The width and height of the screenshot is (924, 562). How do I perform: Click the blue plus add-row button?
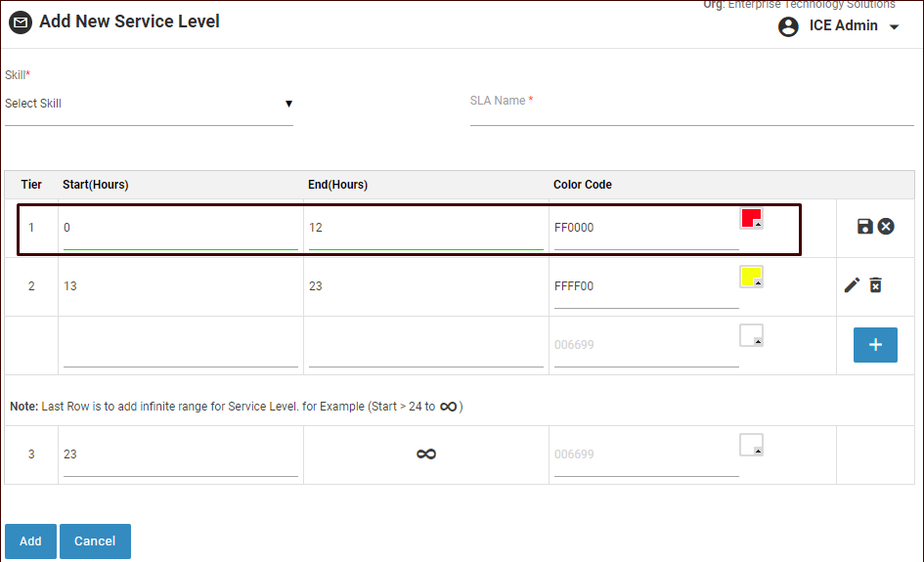point(875,345)
